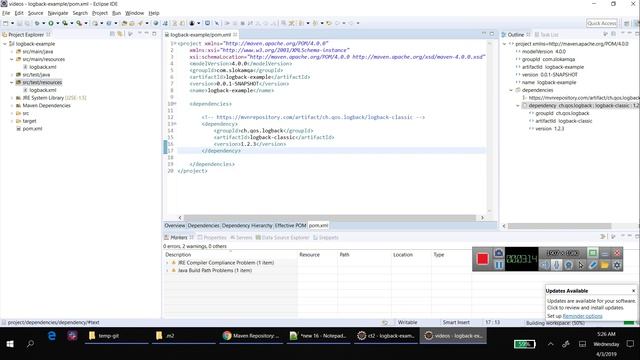Expand Java Build Path Problems marker
The image size is (640, 360).
point(167,271)
